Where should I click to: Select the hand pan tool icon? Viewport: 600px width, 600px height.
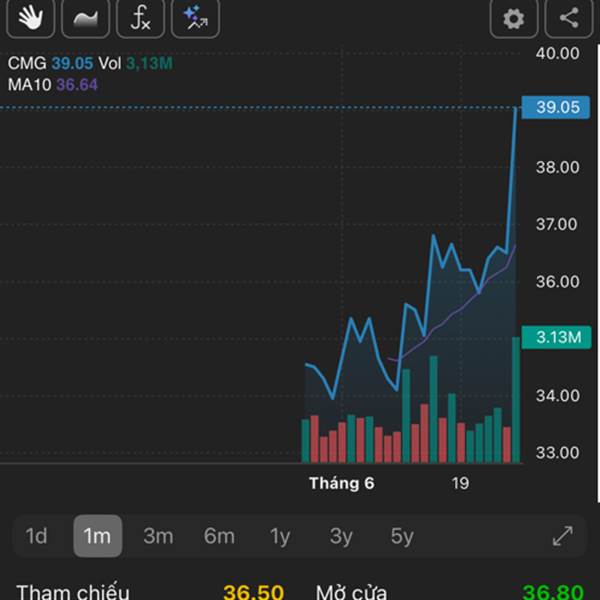(31, 18)
